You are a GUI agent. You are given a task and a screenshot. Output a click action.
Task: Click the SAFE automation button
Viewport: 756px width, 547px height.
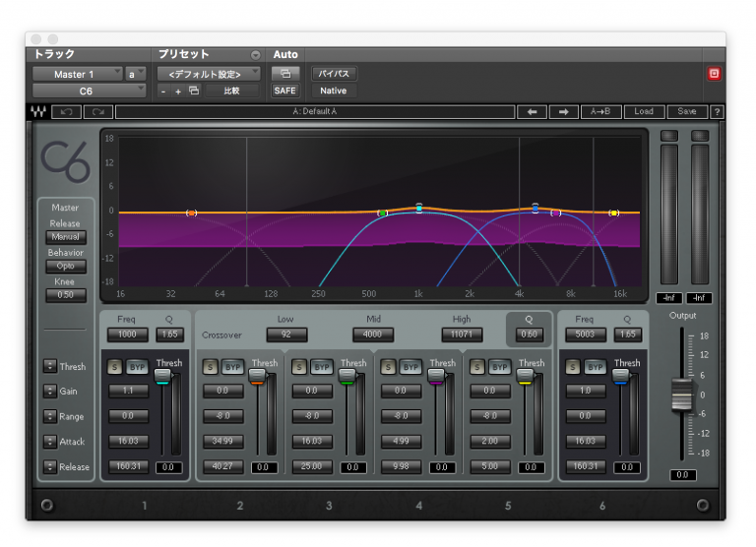(x=285, y=91)
